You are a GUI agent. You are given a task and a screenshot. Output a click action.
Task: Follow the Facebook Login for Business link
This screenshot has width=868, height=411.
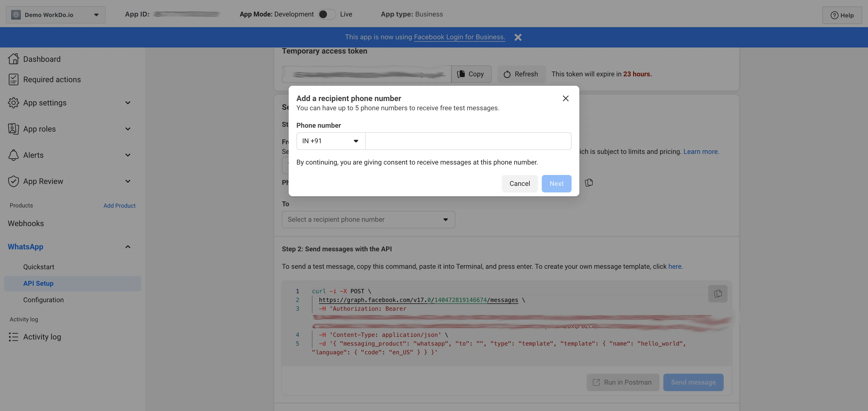click(x=459, y=37)
